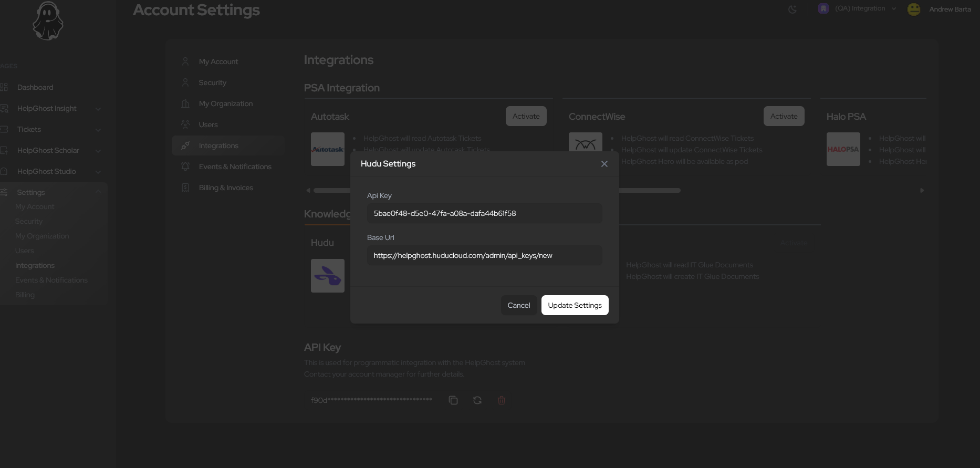
Task: Close the Hudu Settings dialog
Action: 604,164
